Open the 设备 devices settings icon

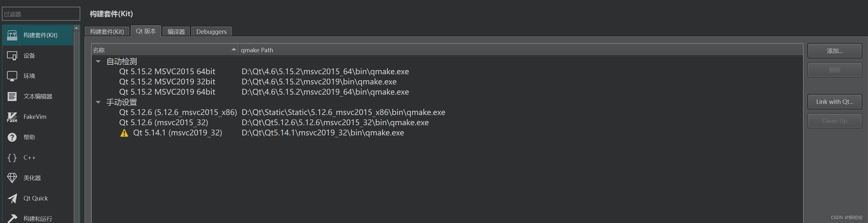(x=12, y=55)
